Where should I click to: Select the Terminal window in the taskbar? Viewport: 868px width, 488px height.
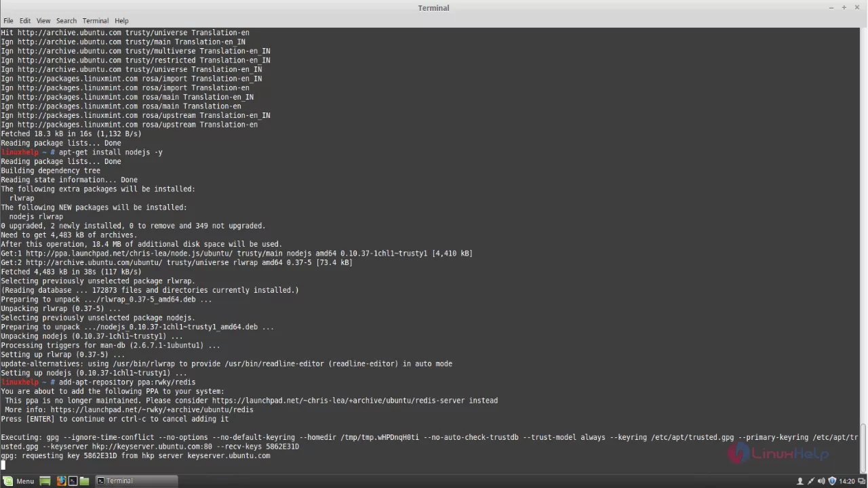tap(136, 481)
